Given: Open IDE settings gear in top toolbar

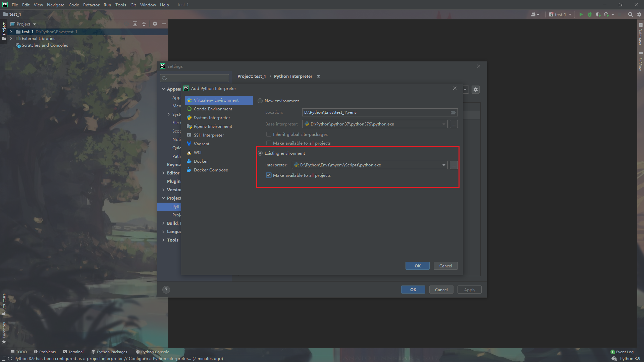Looking at the screenshot, I should [x=639, y=14].
